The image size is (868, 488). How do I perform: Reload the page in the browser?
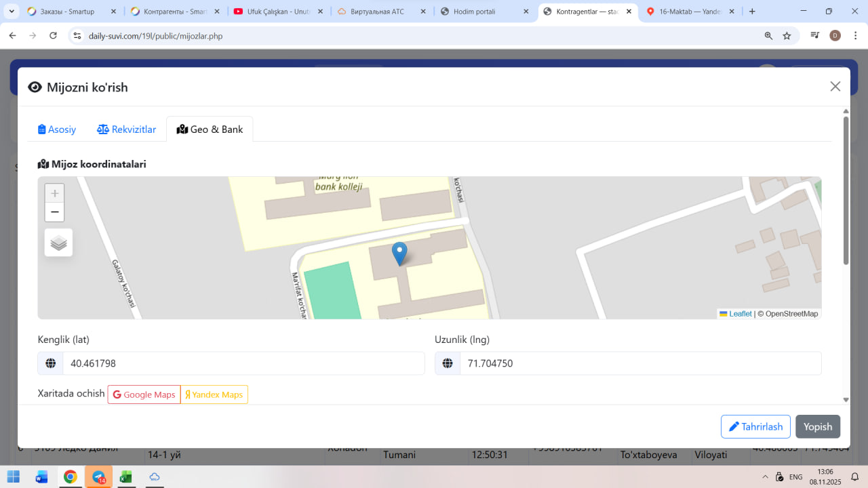53,36
